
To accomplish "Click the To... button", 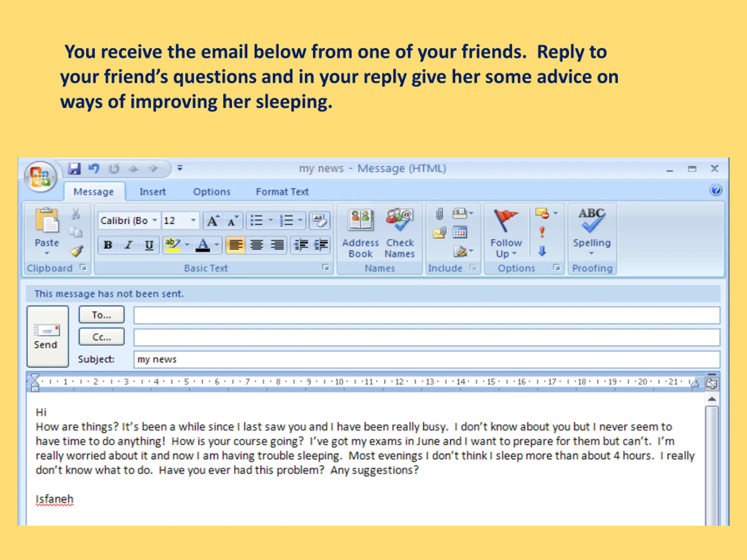I will (x=102, y=315).
